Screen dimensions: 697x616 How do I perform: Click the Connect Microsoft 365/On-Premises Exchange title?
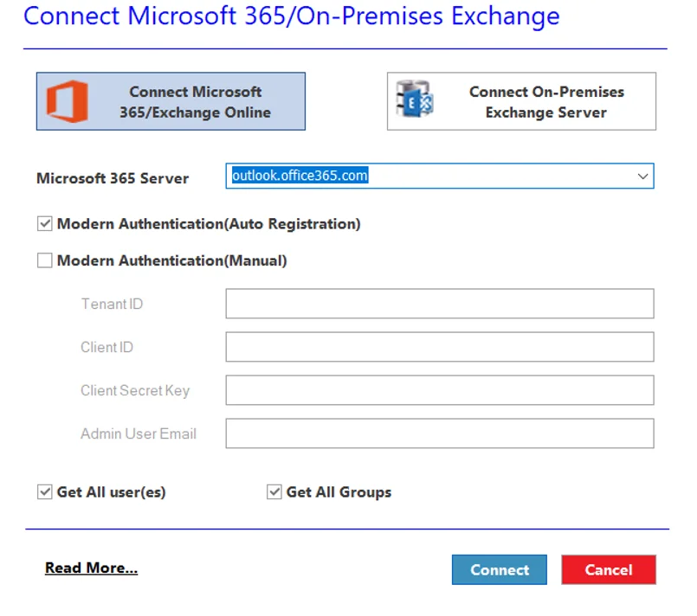tap(292, 16)
